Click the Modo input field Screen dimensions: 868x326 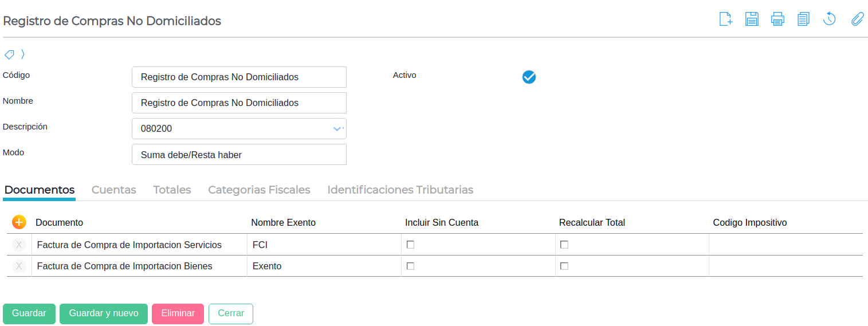239,155
